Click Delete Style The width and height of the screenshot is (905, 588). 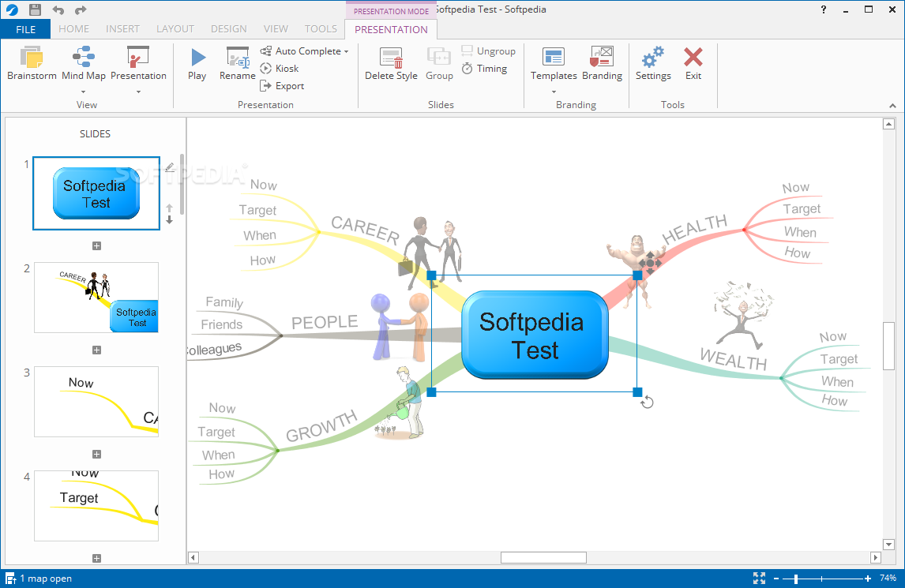tap(391, 63)
